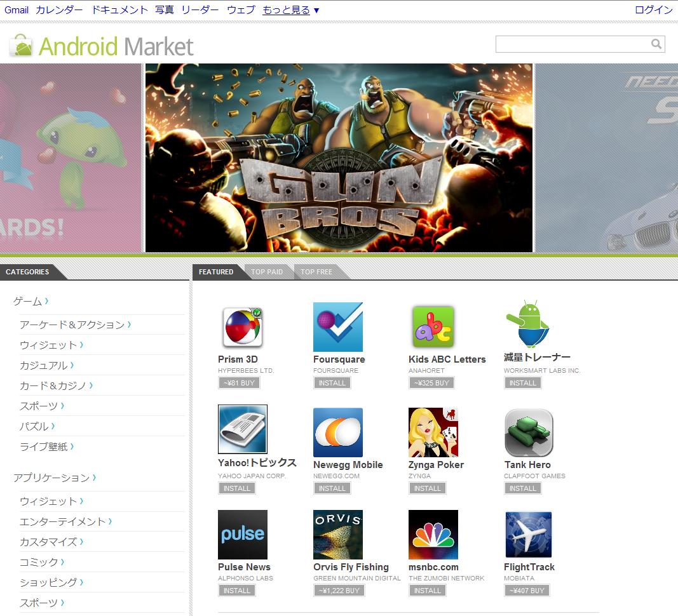Open the カード＆カジノ category
The image size is (678, 616).
(56, 385)
